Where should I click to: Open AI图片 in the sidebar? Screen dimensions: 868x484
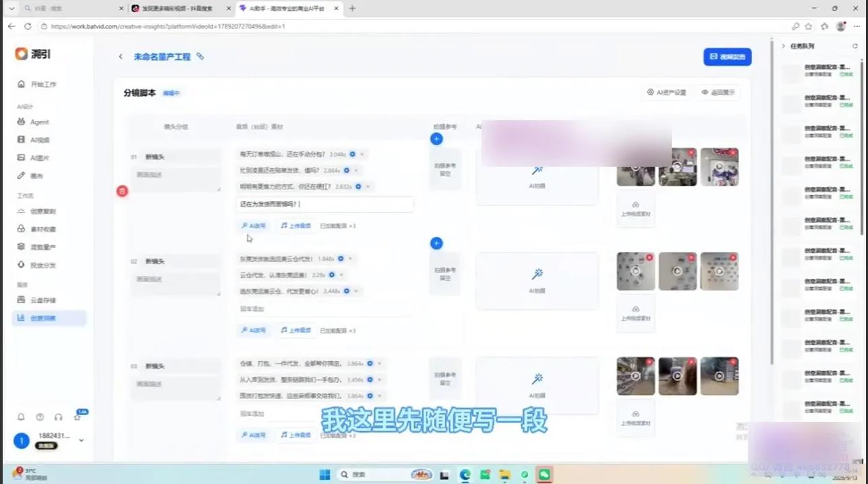[39, 158]
